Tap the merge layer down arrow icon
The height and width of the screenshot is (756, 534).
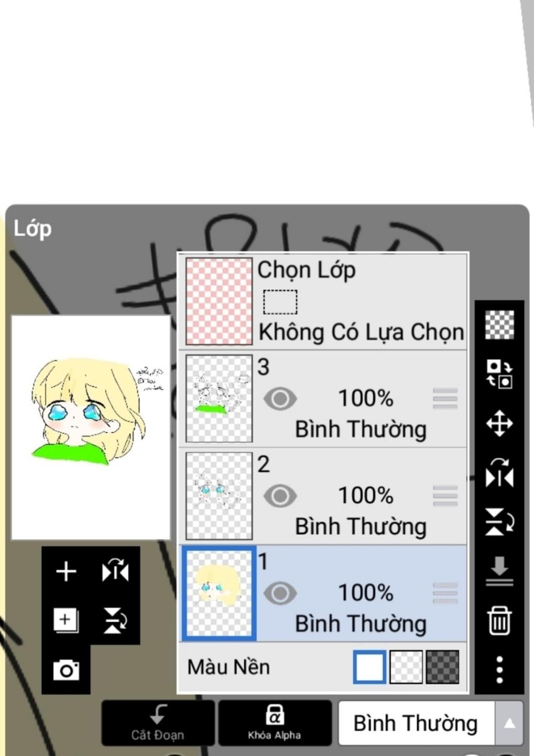(x=499, y=571)
